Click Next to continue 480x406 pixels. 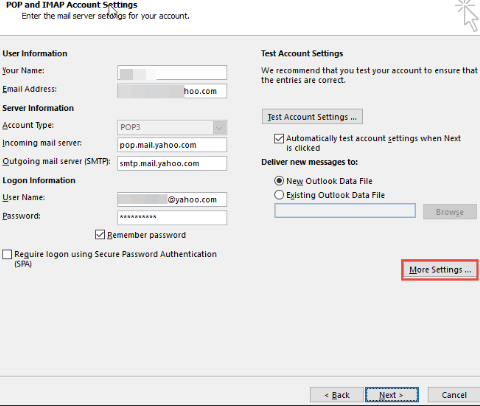pos(392,395)
